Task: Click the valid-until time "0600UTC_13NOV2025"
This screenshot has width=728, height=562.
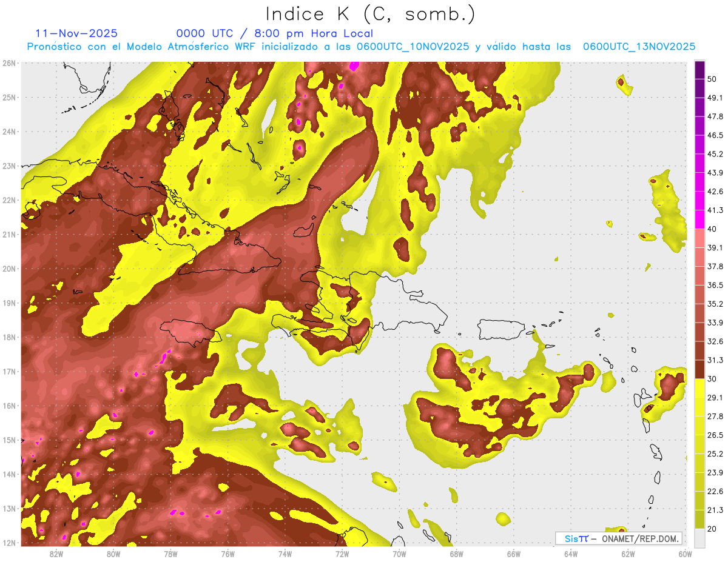Action: tap(639, 46)
